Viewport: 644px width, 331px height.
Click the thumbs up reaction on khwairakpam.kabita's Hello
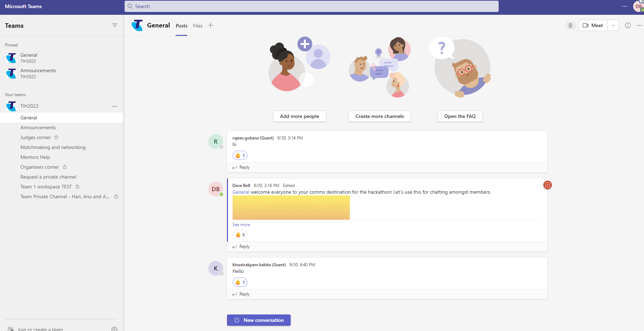click(240, 282)
